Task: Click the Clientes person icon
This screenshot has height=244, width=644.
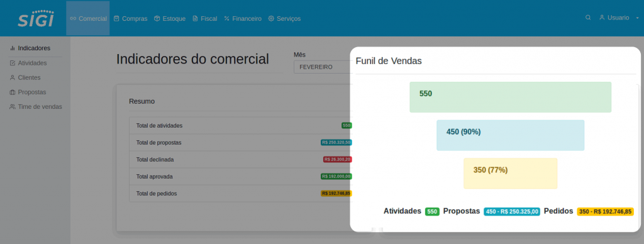Action: point(13,77)
